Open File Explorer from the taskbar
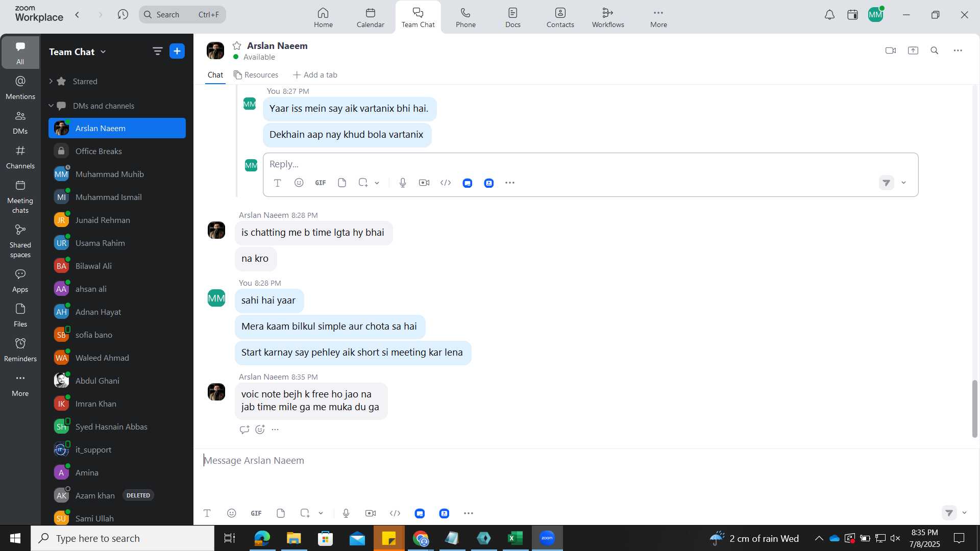The height and width of the screenshot is (551, 980). coord(293,538)
